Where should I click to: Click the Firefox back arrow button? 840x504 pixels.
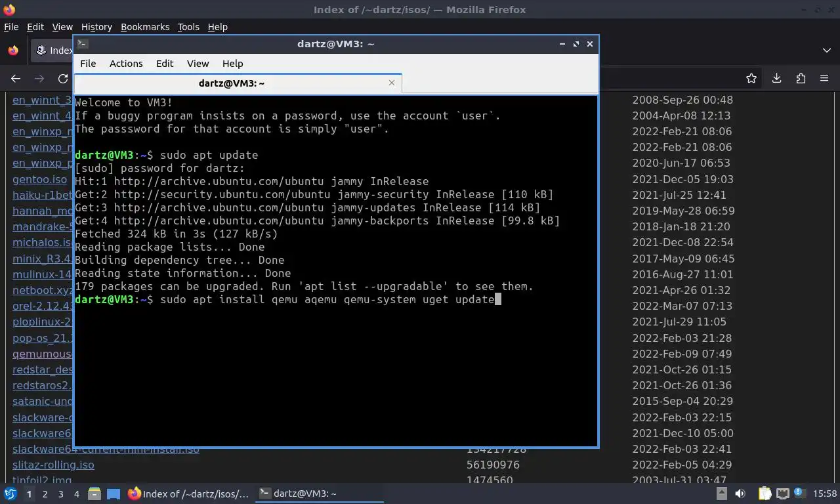pyautogui.click(x=16, y=79)
